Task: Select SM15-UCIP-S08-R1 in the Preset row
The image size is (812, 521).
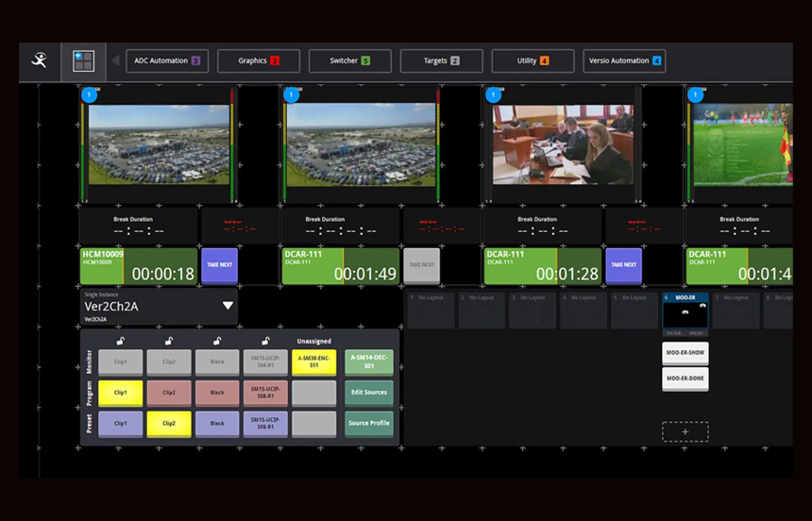Action: click(265, 424)
